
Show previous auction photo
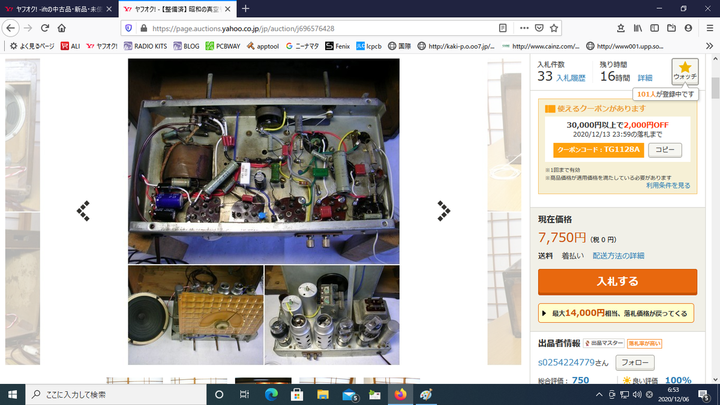click(84, 210)
